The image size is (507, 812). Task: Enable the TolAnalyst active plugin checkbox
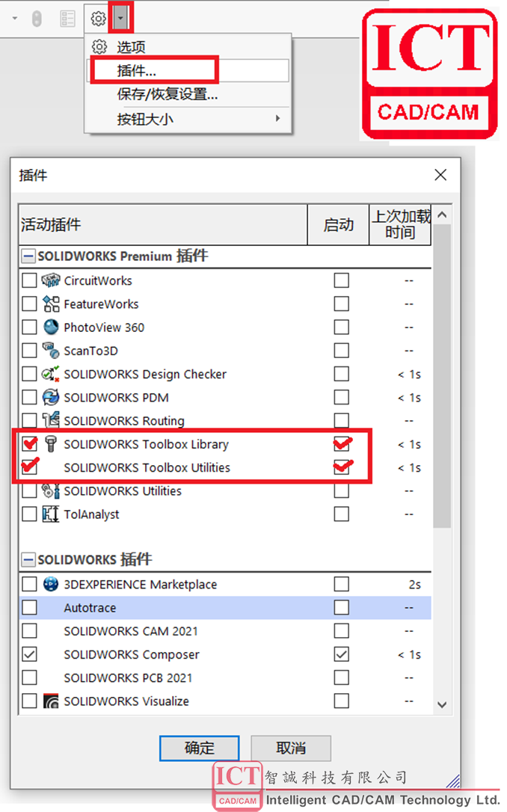[29, 514]
